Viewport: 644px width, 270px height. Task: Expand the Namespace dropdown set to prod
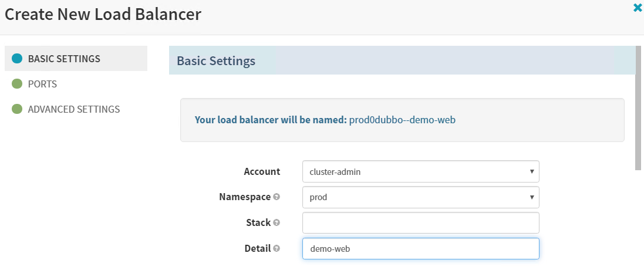[x=420, y=197]
